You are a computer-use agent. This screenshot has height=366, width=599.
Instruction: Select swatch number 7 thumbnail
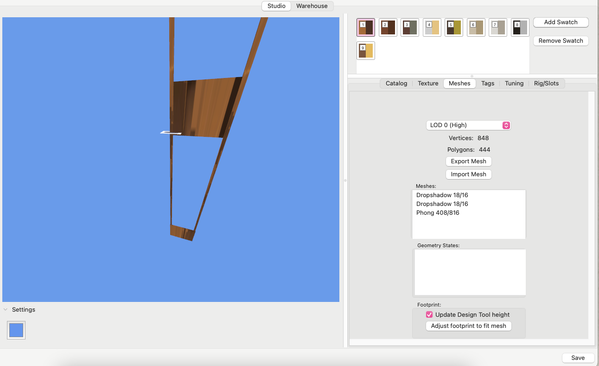[498, 28]
